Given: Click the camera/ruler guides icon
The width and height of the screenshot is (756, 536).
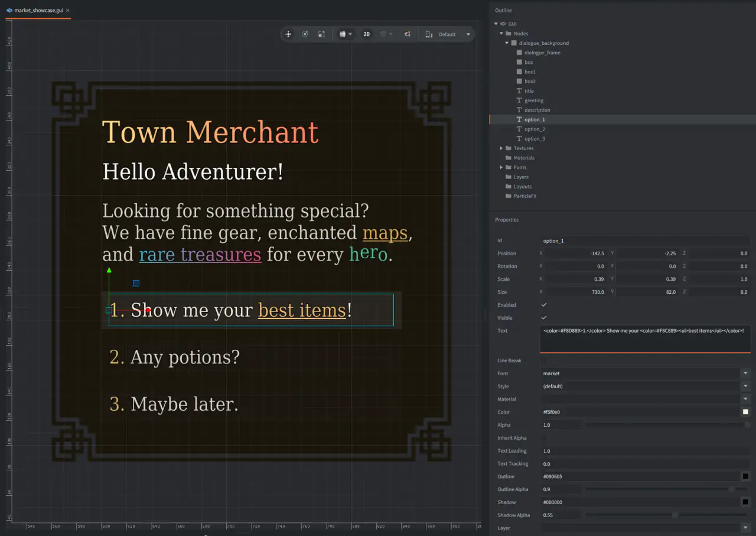Looking at the screenshot, I should pyautogui.click(x=407, y=34).
